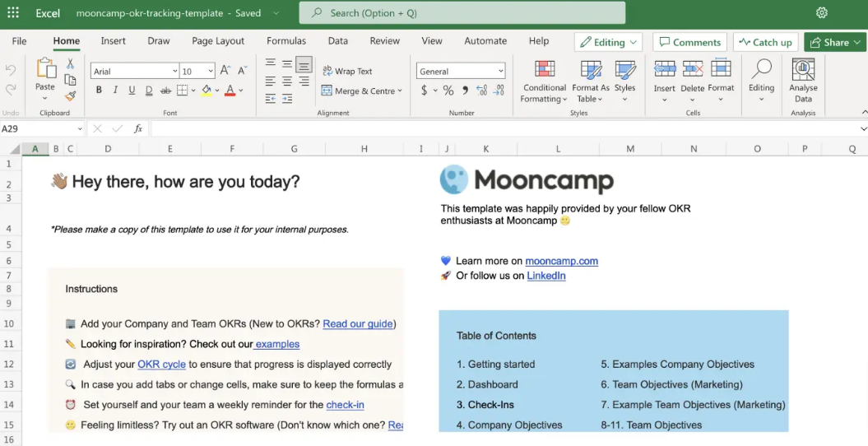Image resolution: width=868 pixels, height=446 pixels.
Task: Open the Review tab
Action: (385, 41)
